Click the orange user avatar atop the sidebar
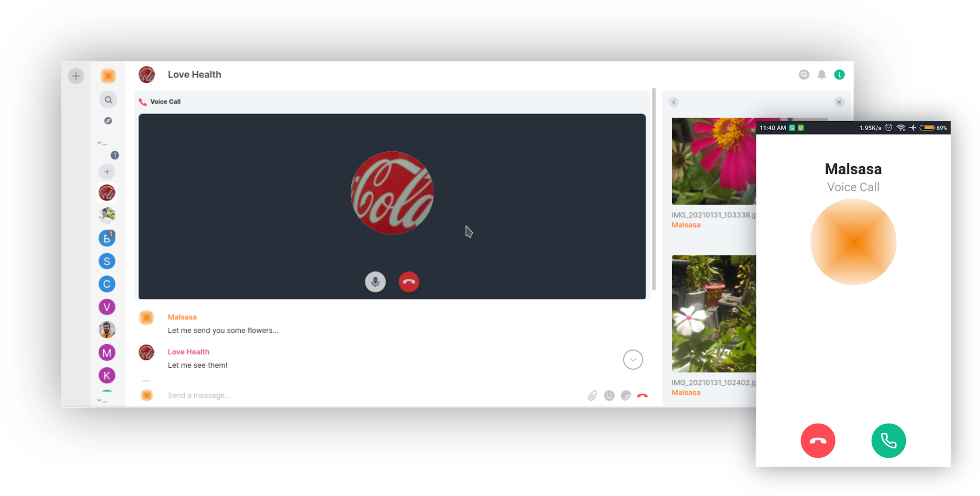Image resolution: width=980 pixels, height=496 pixels. click(x=108, y=76)
